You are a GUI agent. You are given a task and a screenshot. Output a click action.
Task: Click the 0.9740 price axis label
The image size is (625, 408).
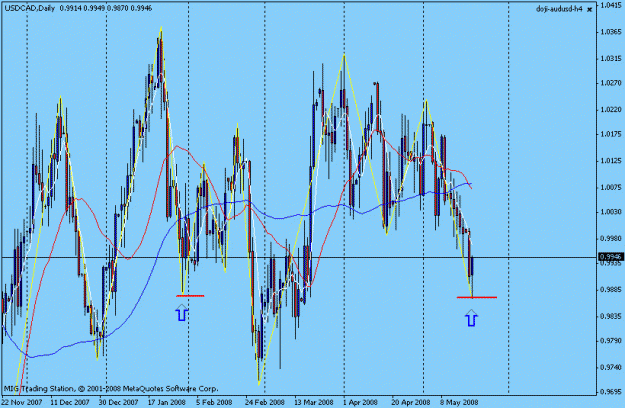click(611, 367)
